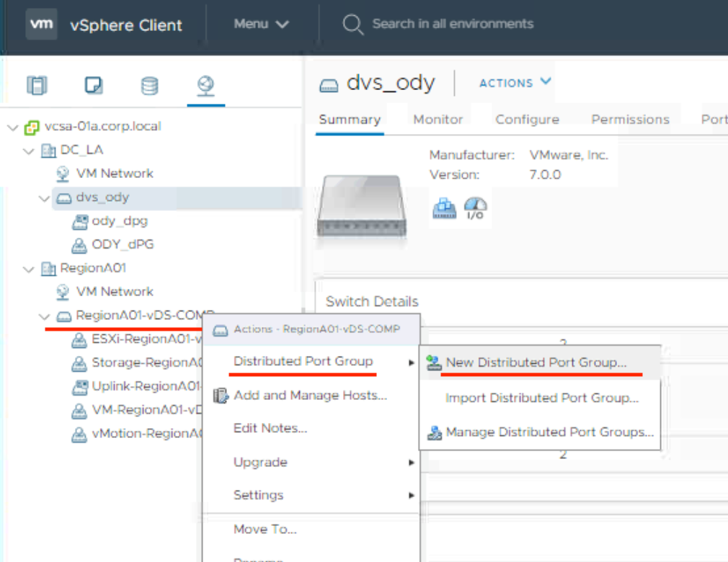Click the RegionA01-vDS-COMP switch icon
The height and width of the screenshot is (562, 728).
point(63,316)
